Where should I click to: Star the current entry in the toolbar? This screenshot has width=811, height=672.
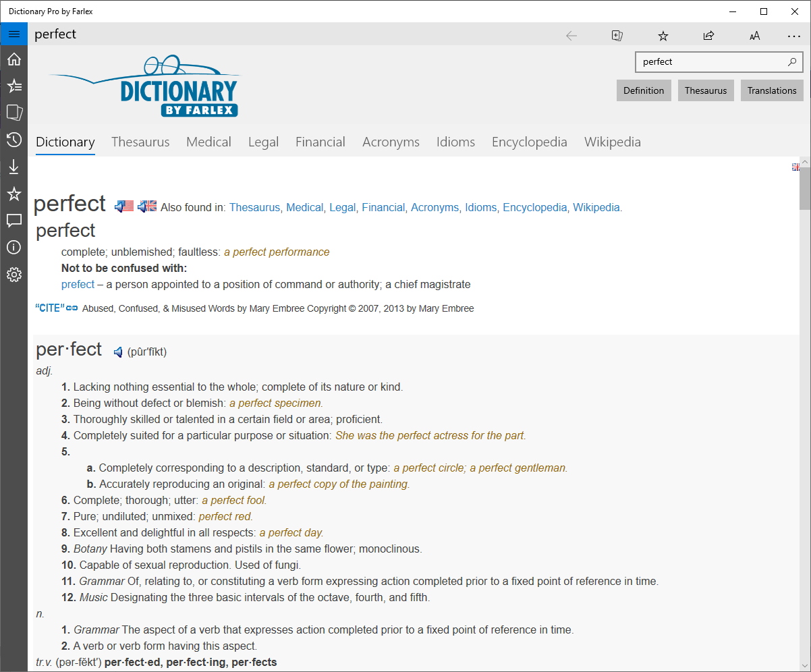[663, 35]
